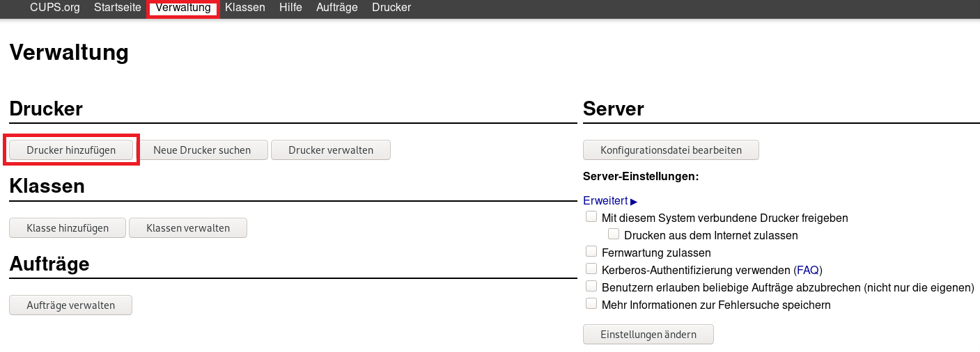Switch to Aufträge in top navigation

pos(336,8)
